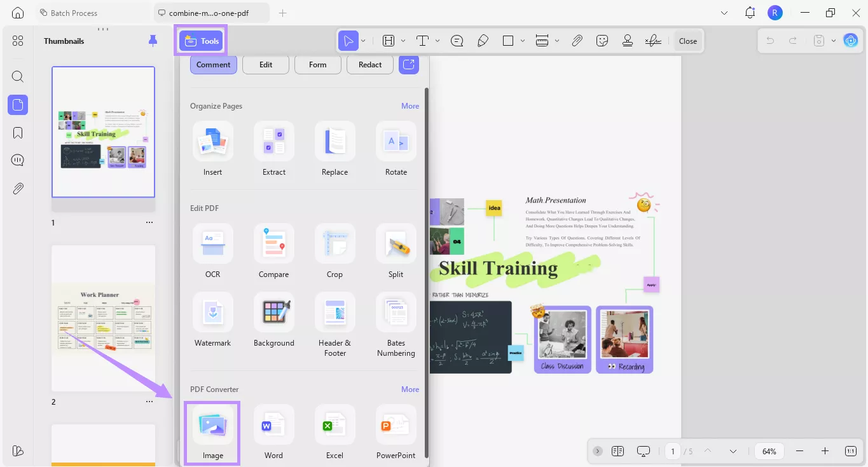Viewport: 868px width, 467px height.
Task: Open the Redact tab
Action: 369,64
